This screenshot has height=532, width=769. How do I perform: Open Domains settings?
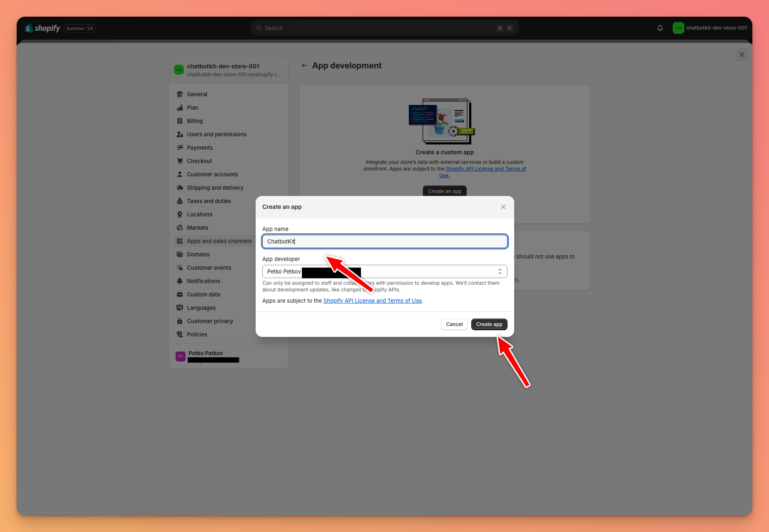point(215,254)
